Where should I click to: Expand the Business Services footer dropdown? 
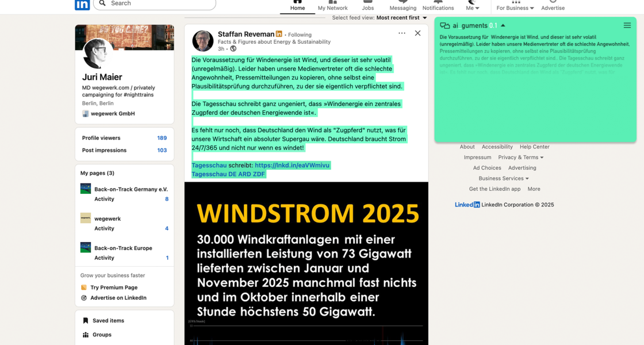[503, 178]
